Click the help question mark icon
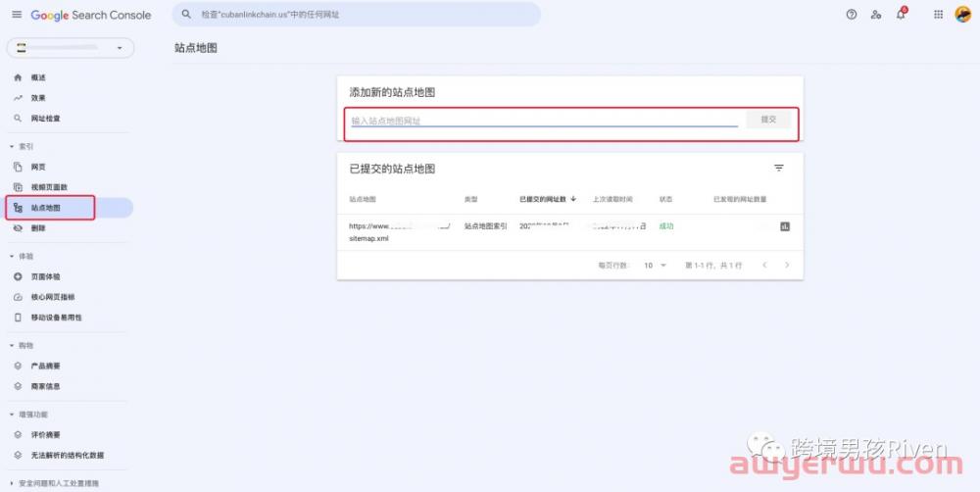Screen dimensions: 980x492 point(851,15)
